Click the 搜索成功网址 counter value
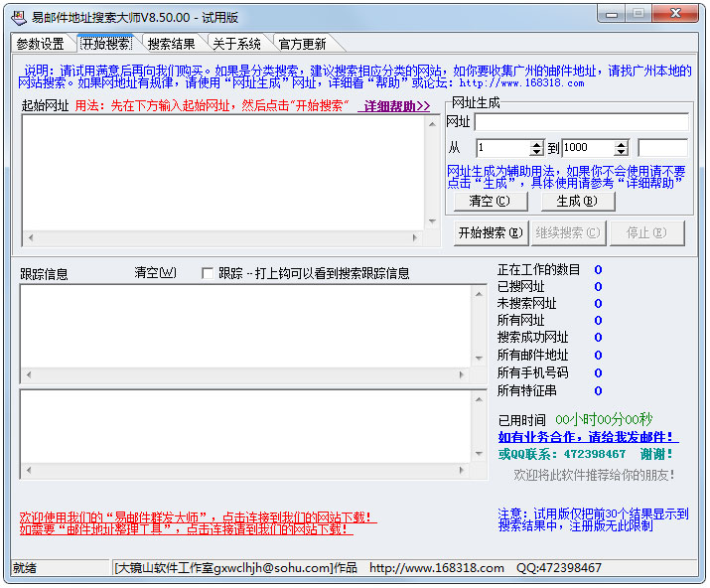The height and width of the screenshot is (588, 710). coord(598,338)
